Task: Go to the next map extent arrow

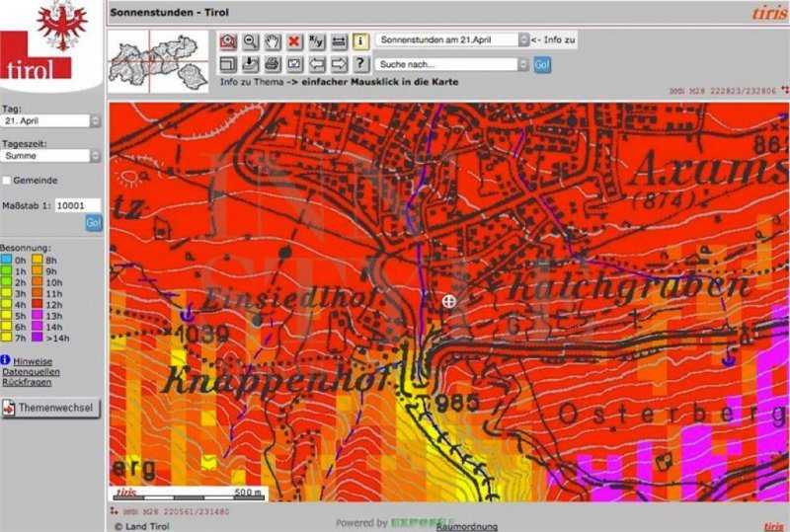Action: click(338, 64)
